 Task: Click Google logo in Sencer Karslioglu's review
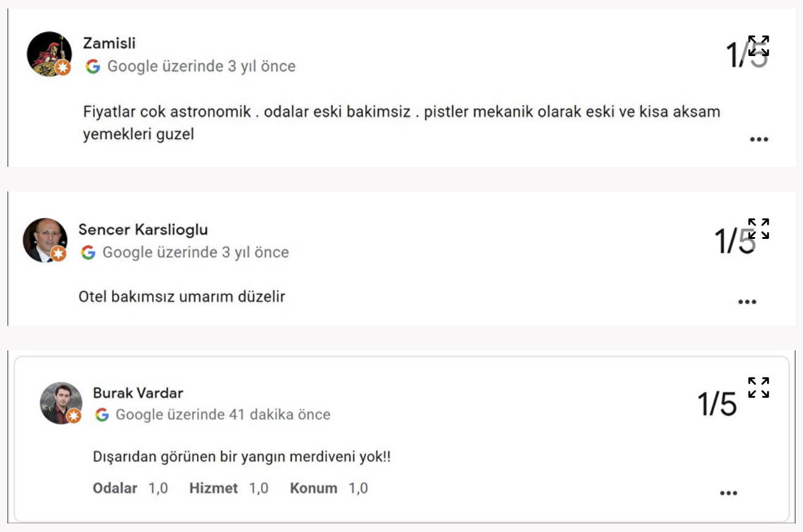click(x=88, y=252)
